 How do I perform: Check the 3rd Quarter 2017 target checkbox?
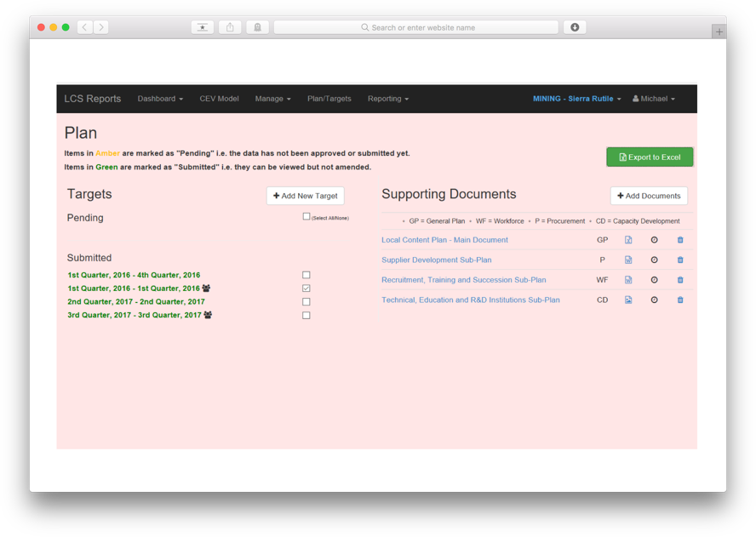click(306, 315)
